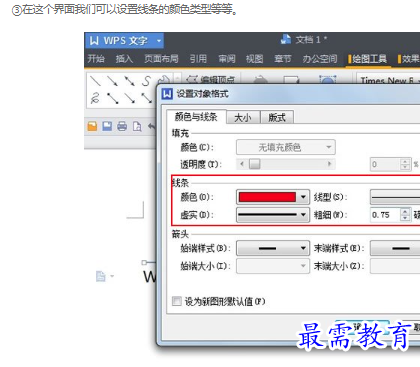Image resolution: width=420 pixels, height=367 pixels.
Task: Open the 始端大小 begin size dropdown
Action: (x=272, y=266)
